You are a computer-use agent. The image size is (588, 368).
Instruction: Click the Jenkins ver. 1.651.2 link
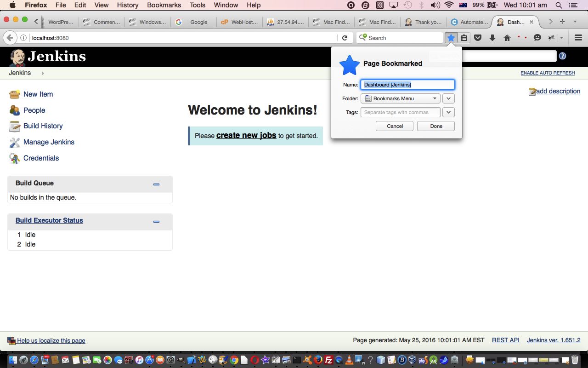point(554,340)
